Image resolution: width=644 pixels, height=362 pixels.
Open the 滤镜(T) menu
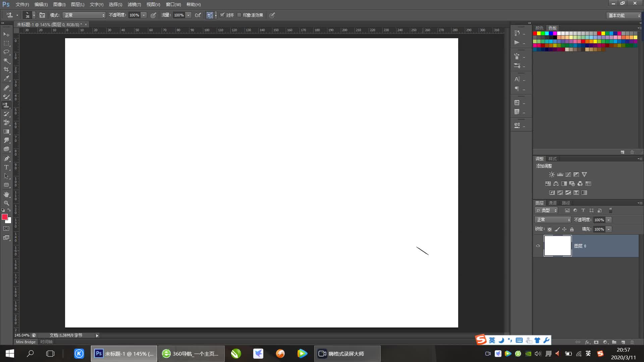(134, 4)
